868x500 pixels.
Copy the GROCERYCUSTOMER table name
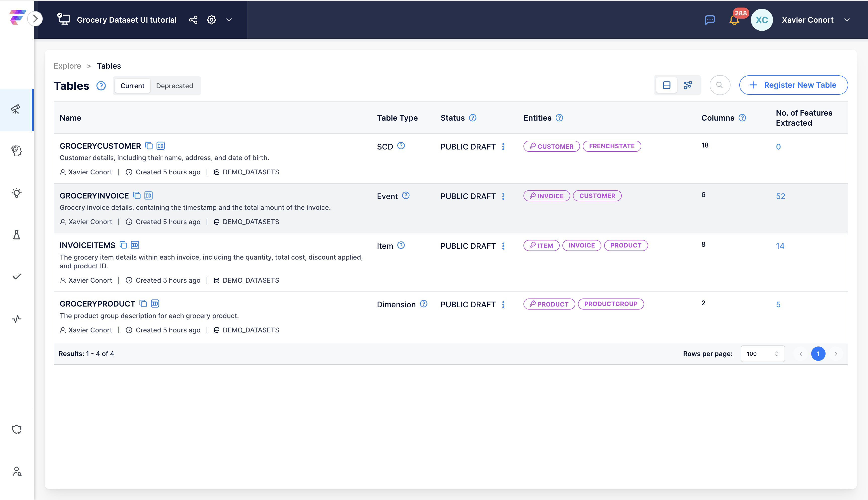[149, 146]
